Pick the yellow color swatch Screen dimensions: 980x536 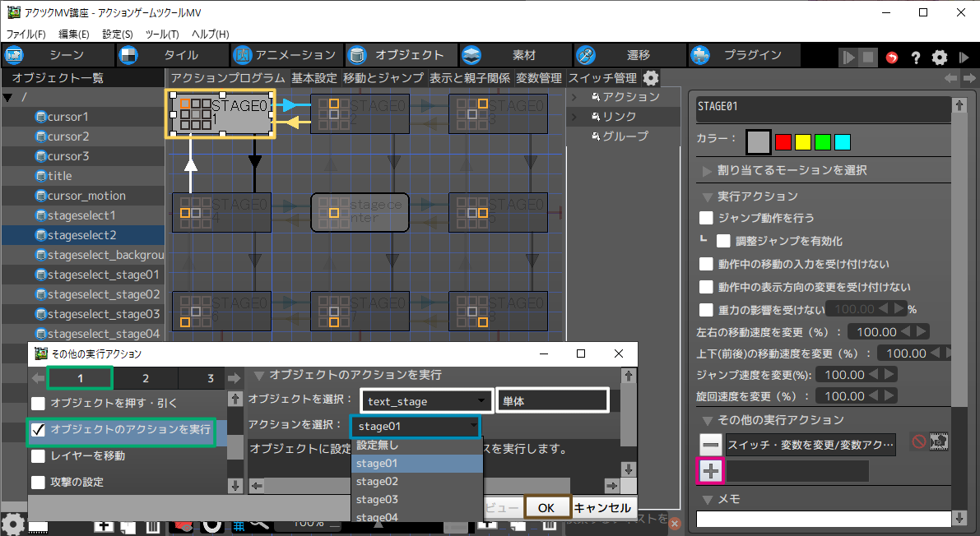click(x=803, y=141)
